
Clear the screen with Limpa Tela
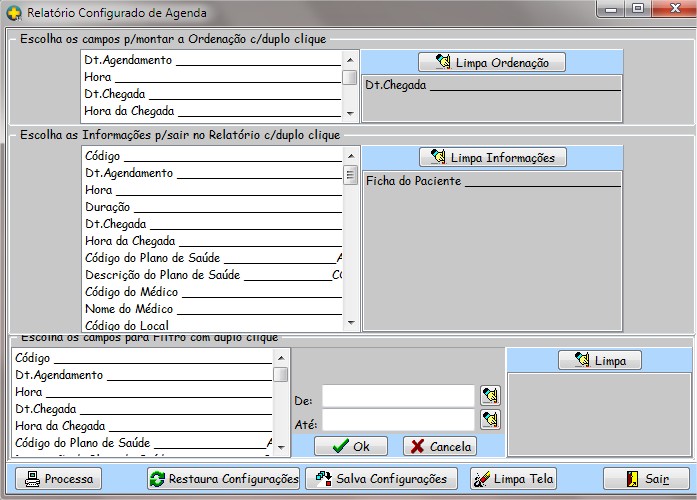[x=512, y=479]
